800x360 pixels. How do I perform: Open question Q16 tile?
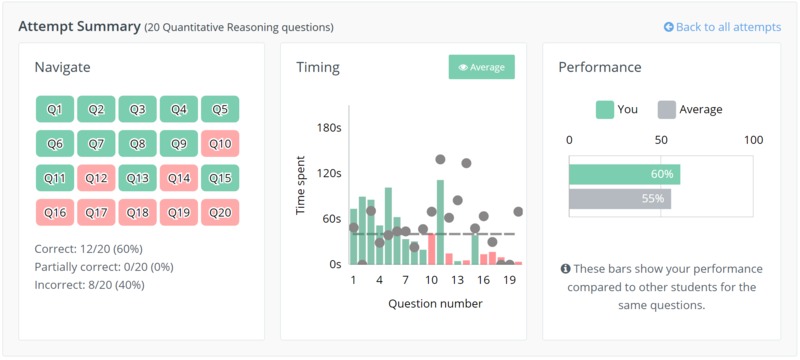point(55,212)
